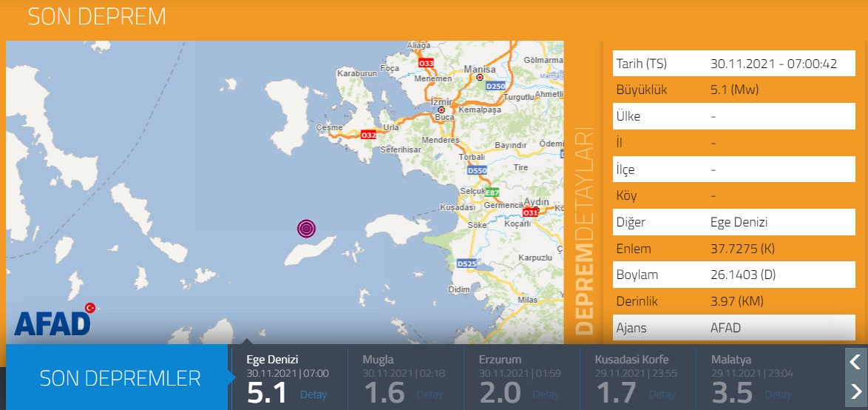Open Detay link for Mugla 1.6
This screenshot has height=410, width=868.
[430, 395]
